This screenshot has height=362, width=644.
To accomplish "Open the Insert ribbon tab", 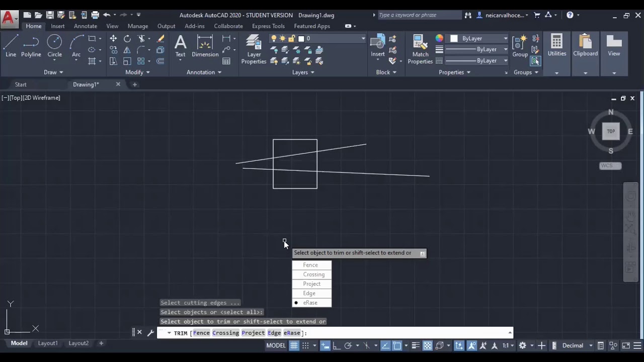I will [x=57, y=26].
